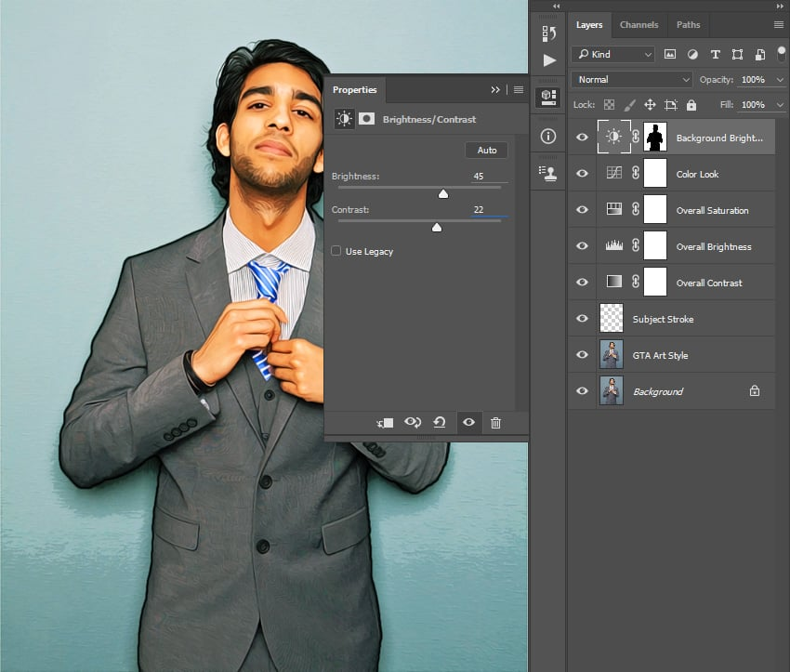Switch to the Channels tab
Viewport: 790px width, 672px height.
639,25
